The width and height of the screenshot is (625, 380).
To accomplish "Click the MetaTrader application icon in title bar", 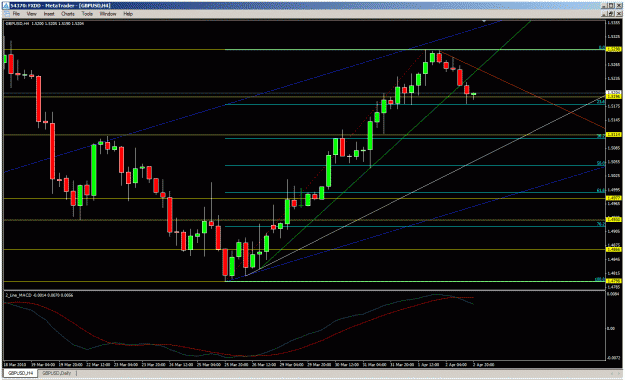I will [x=6, y=6].
